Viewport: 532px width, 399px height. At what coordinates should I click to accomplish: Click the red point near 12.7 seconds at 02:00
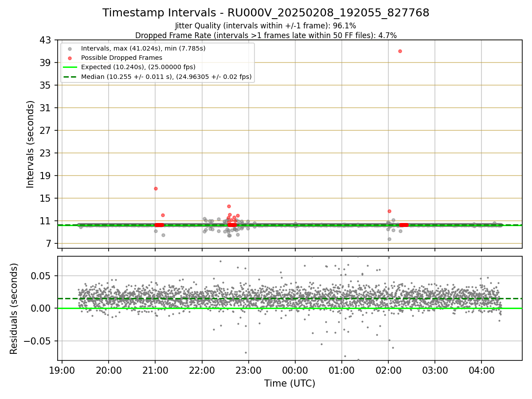point(389,211)
